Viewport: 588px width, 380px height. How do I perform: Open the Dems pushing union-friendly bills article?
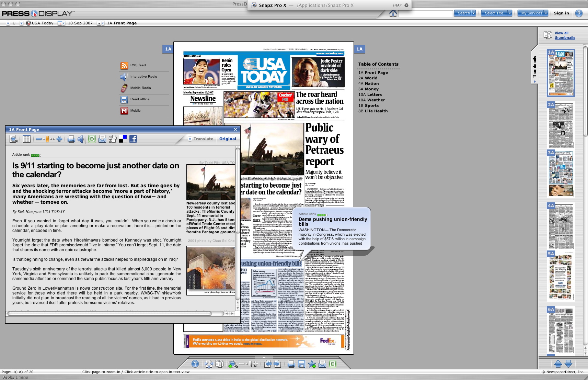(x=333, y=222)
